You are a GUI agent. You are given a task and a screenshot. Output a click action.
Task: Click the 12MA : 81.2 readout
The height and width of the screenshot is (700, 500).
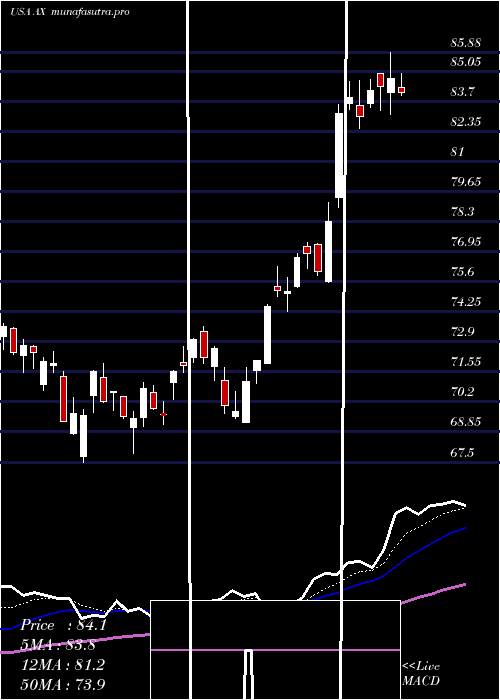(64, 665)
